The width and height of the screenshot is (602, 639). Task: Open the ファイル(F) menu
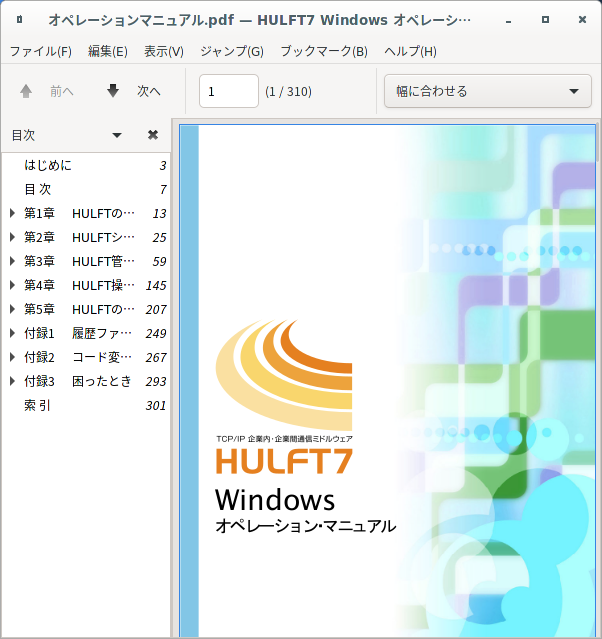click(40, 51)
